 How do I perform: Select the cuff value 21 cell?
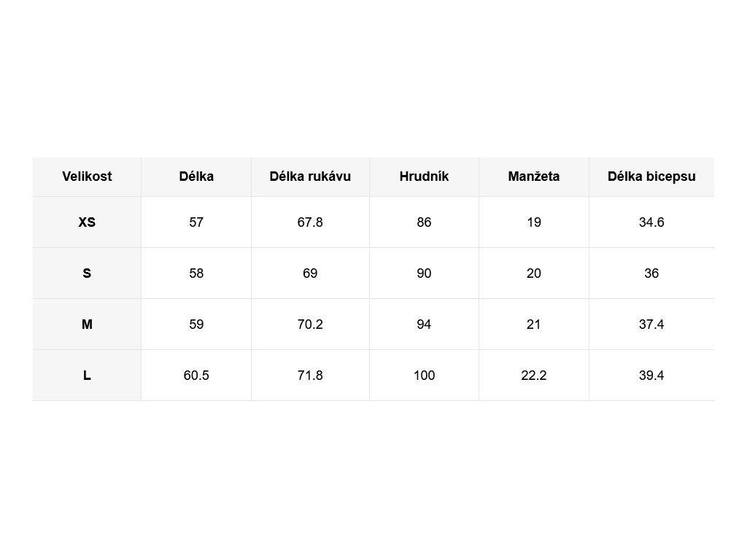pyautogui.click(x=534, y=324)
